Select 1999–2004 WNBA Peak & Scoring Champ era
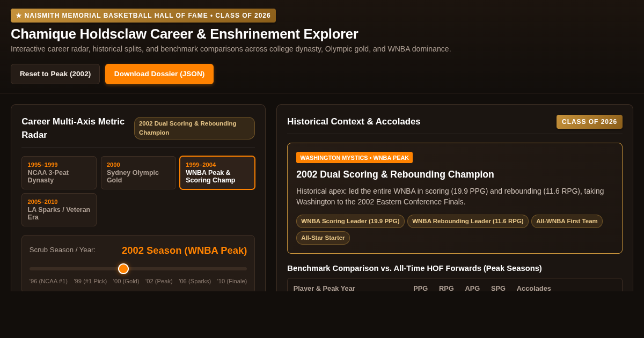The width and height of the screenshot is (644, 338). 217,173
